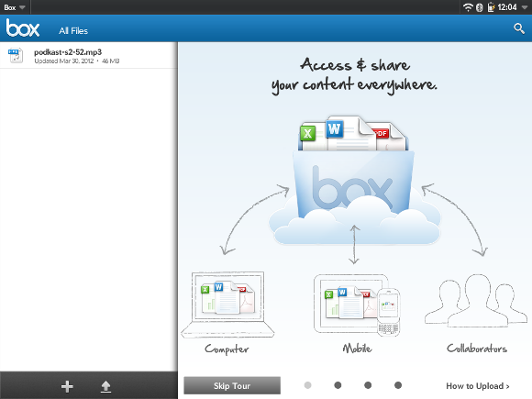
Task: Expand the system tray arrow by clock
Action: click(x=524, y=7)
